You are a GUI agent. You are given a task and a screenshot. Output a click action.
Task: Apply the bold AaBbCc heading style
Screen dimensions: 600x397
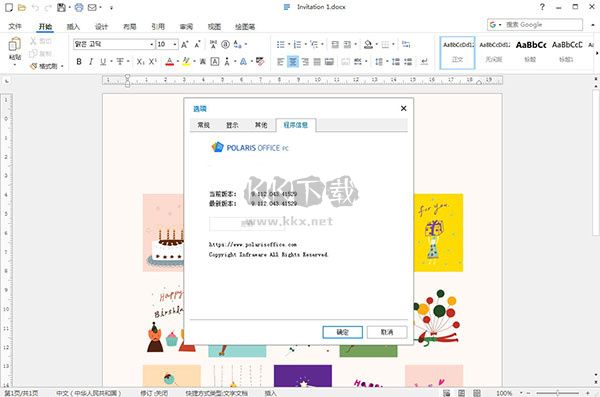point(530,52)
